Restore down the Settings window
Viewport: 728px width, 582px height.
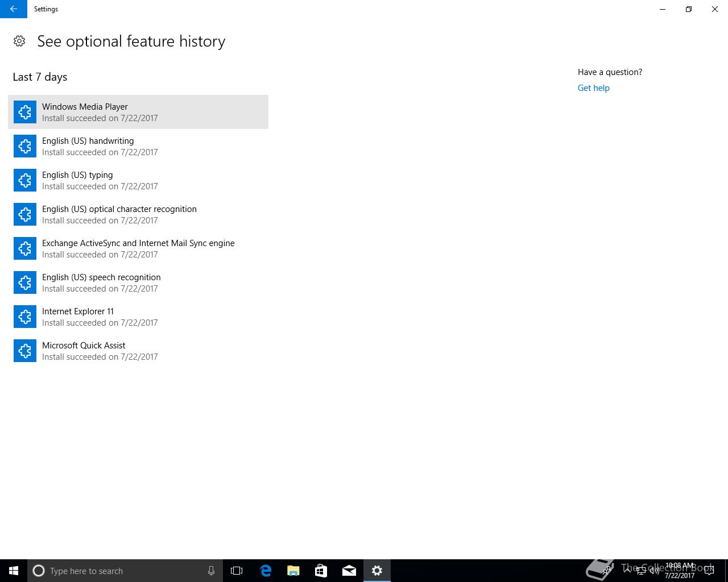[x=689, y=9]
